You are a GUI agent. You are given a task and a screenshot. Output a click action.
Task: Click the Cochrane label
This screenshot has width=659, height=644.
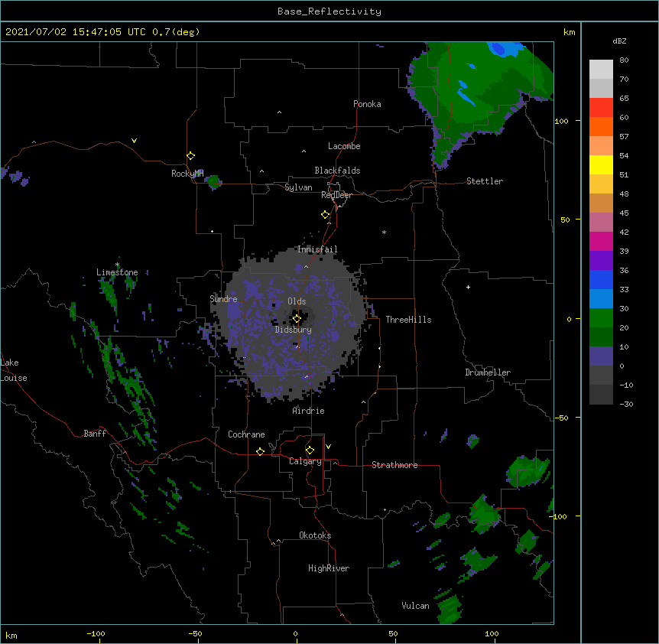[246, 434]
